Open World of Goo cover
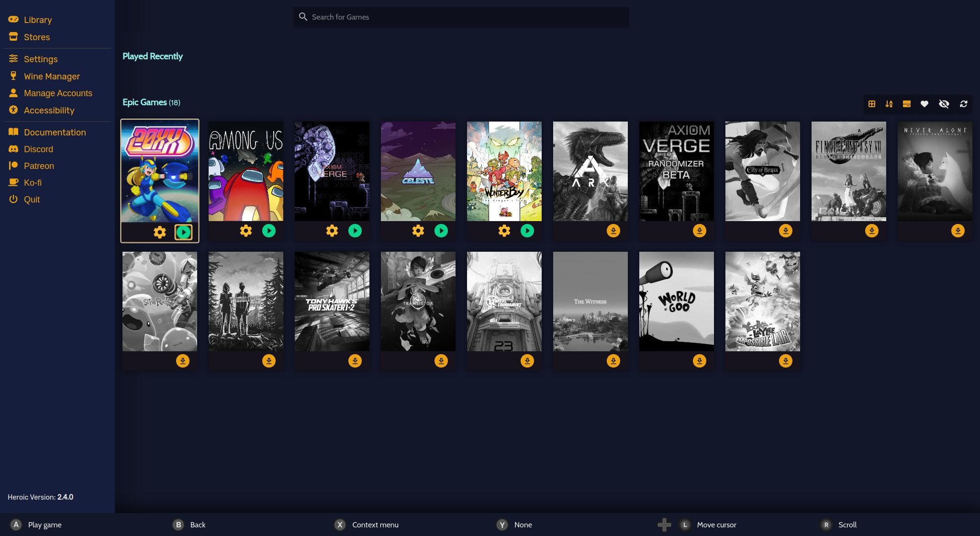The image size is (980, 536). 677,301
